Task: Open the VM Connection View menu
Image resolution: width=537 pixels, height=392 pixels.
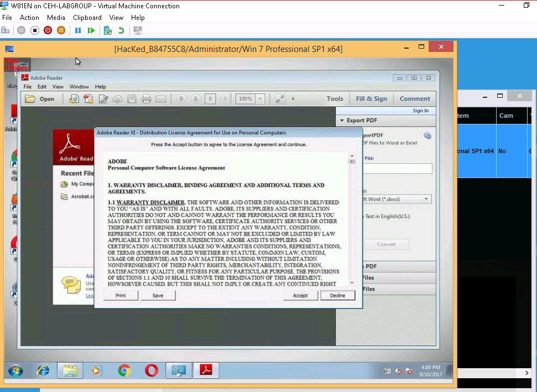Action: [116, 18]
